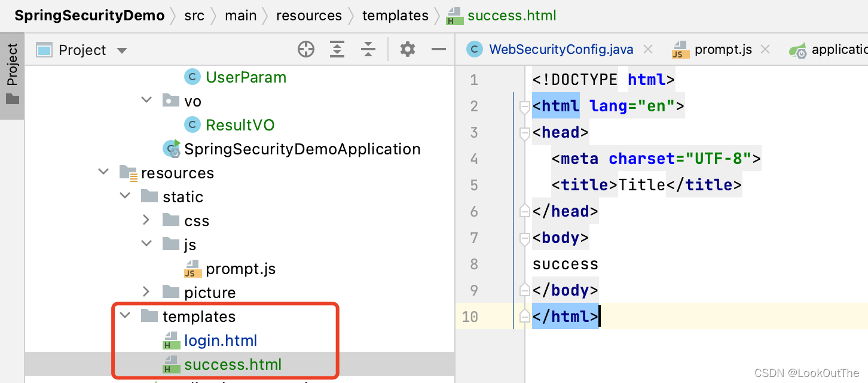The image size is (868, 383).
Task: Click the head fold marker on line 3
Action: (x=525, y=133)
